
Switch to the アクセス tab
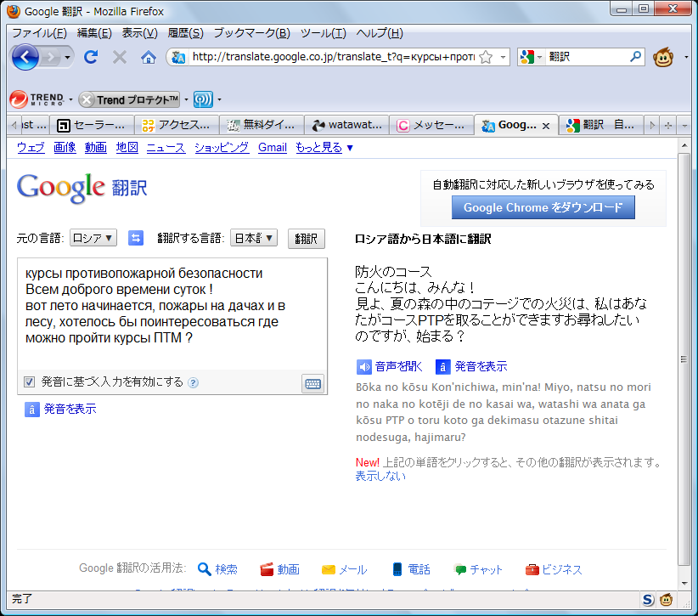click(x=177, y=125)
